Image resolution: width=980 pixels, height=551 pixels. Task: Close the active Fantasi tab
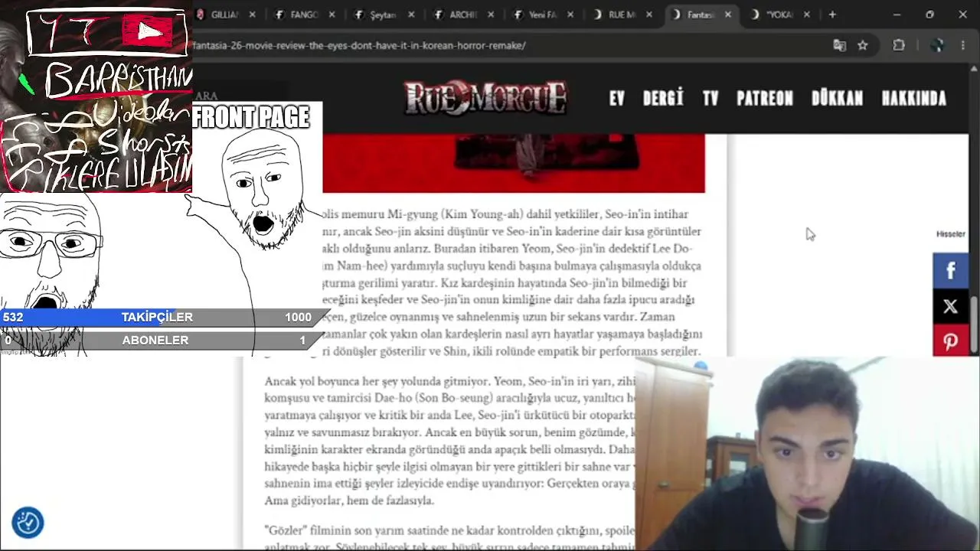tap(728, 15)
